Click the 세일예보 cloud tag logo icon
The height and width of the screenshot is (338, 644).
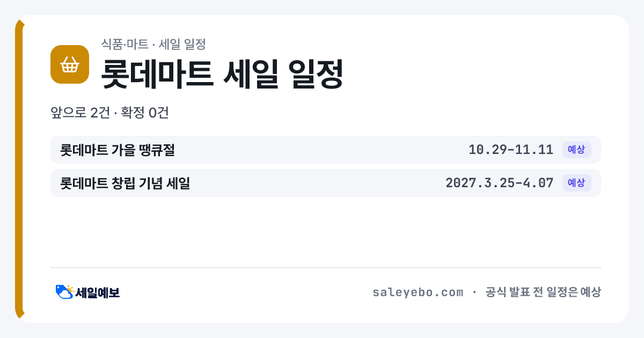click(64, 292)
